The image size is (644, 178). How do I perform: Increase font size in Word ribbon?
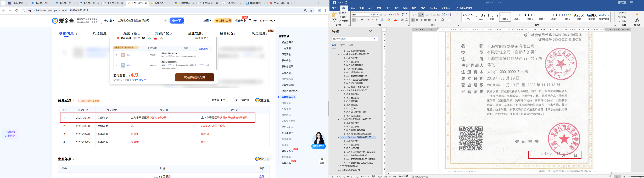coord(381,14)
